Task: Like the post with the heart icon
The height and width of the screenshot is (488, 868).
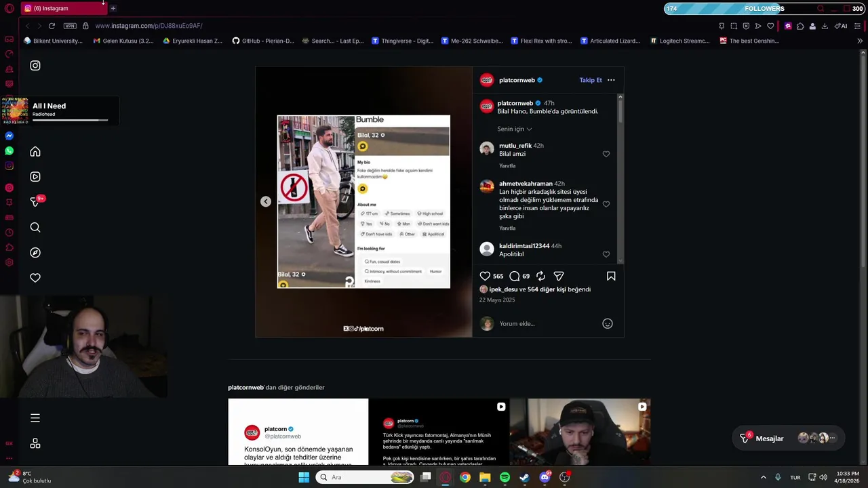Action: pyautogui.click(x=485, y=276)
